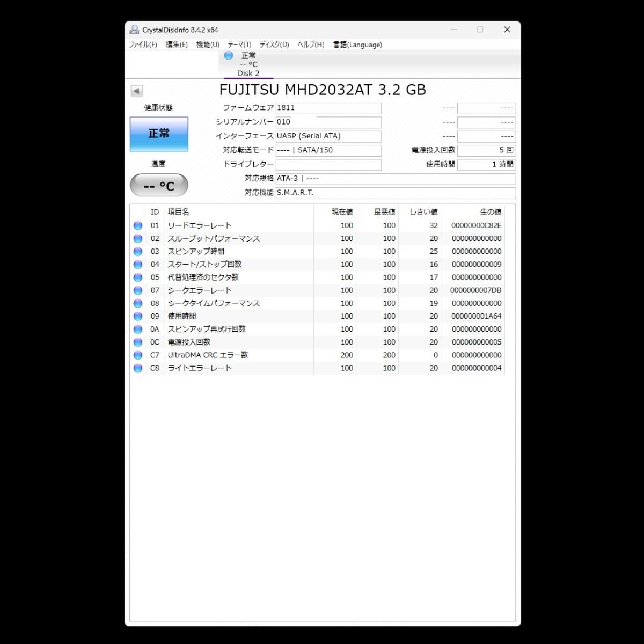This screenshot has height=644, width=644.
Task: Click the 最悪値 column header
Action: [377, 212]
